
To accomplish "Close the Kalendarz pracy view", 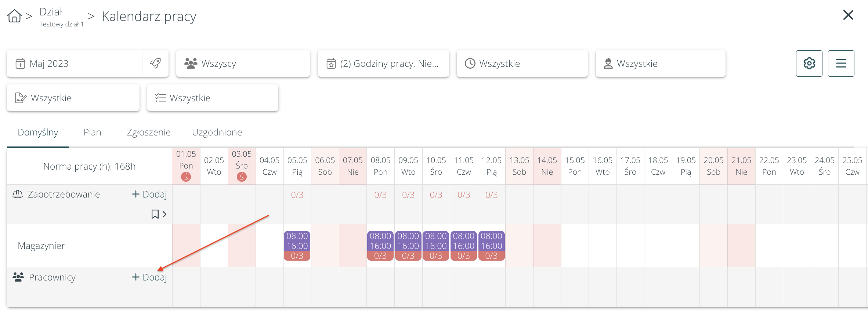I will (848, 15).
